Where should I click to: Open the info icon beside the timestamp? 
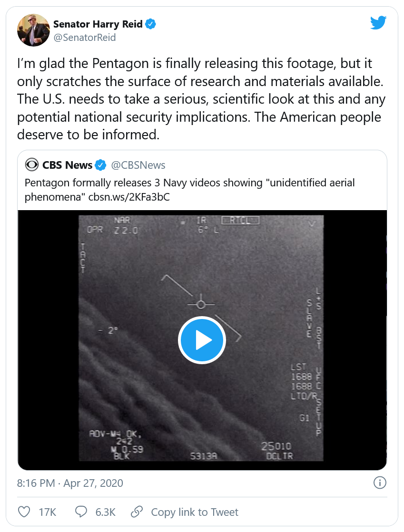379,483
